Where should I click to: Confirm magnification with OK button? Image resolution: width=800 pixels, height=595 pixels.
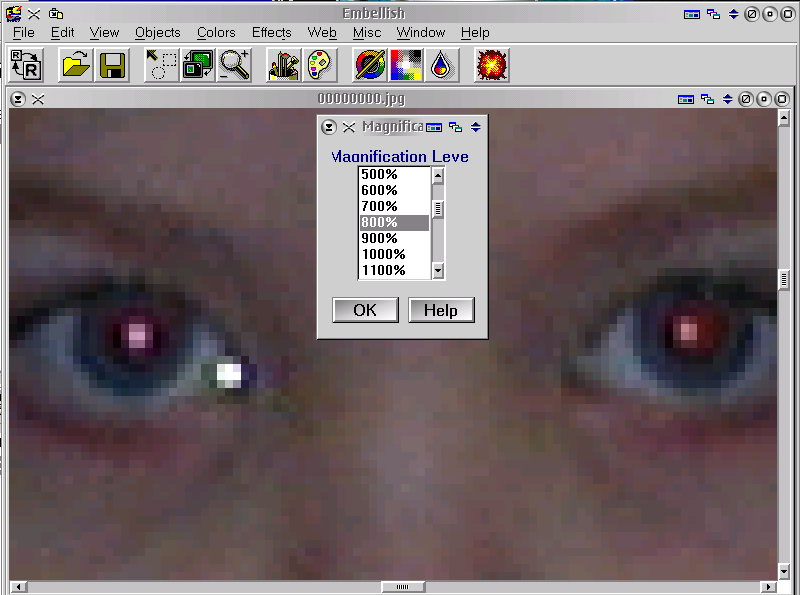point(365,310)
